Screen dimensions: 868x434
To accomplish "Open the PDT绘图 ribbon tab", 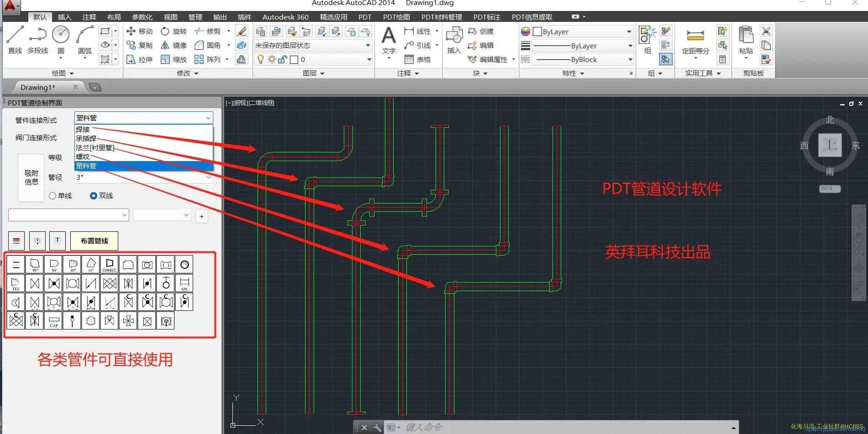I will tap(396, 17).
